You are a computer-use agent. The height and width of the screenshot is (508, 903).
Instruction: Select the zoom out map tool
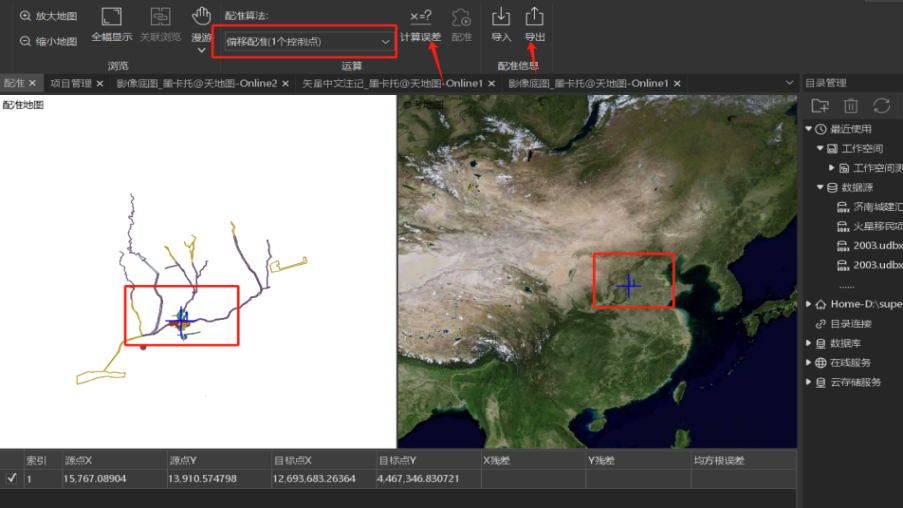click(48, 41)
